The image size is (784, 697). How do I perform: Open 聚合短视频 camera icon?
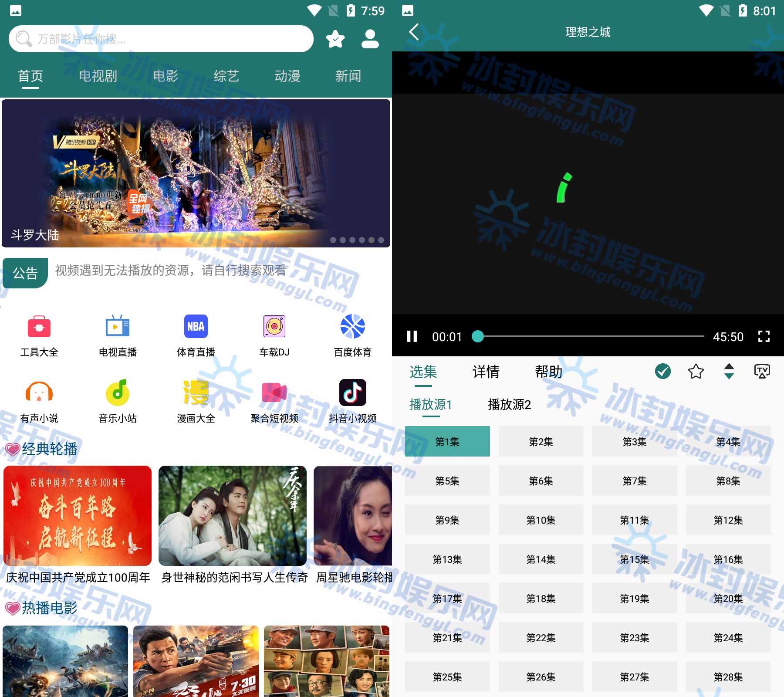pos(274,392)
